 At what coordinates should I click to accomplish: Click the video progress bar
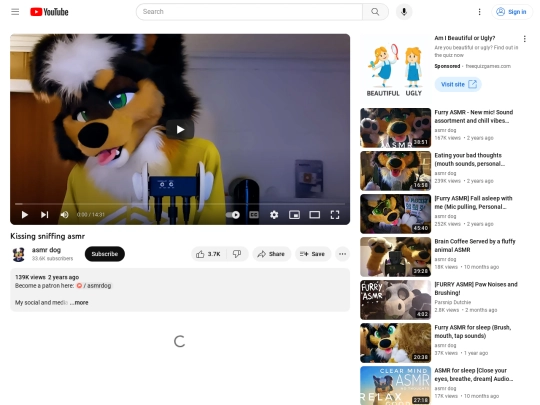180,204
